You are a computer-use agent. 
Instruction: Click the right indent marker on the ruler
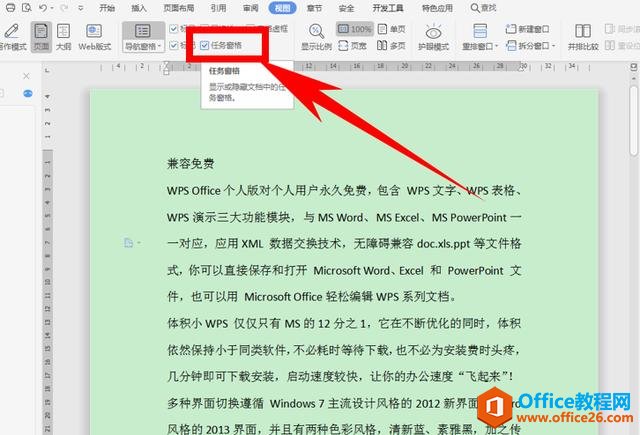click(x=522, y=70)
